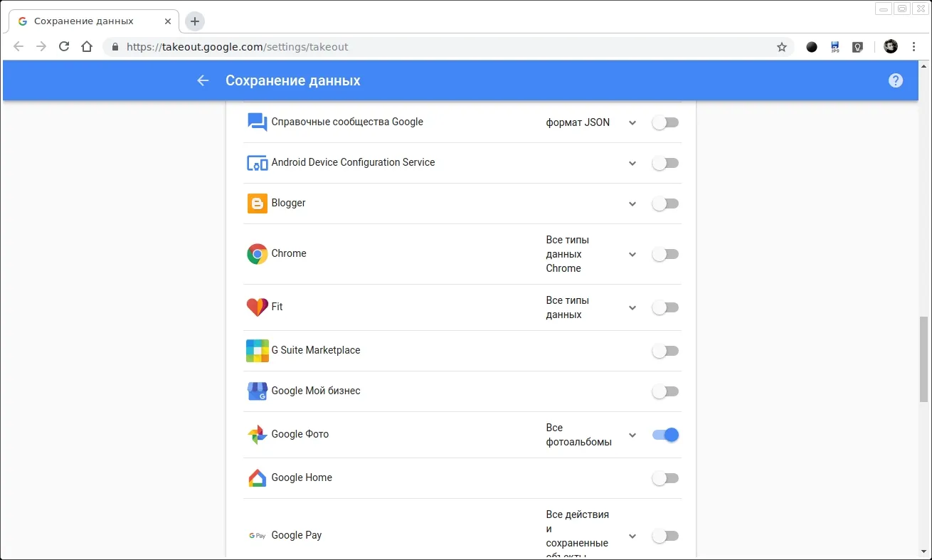This screenshot has height=560, width=932.
Task: Open the black circle extension
Action: coord(812,47)
